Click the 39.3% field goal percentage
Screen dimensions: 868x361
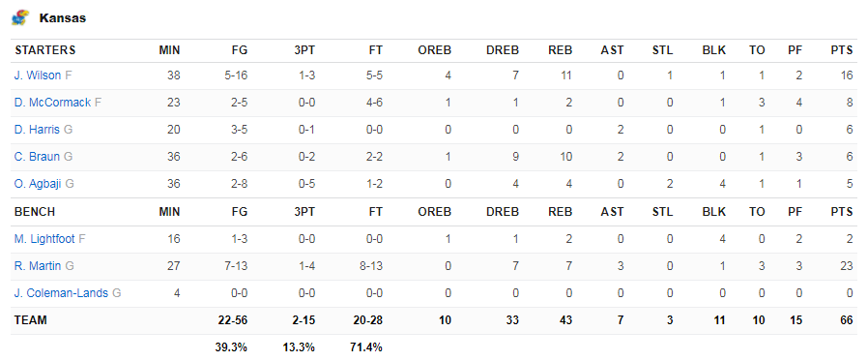(x=231, y=347)
